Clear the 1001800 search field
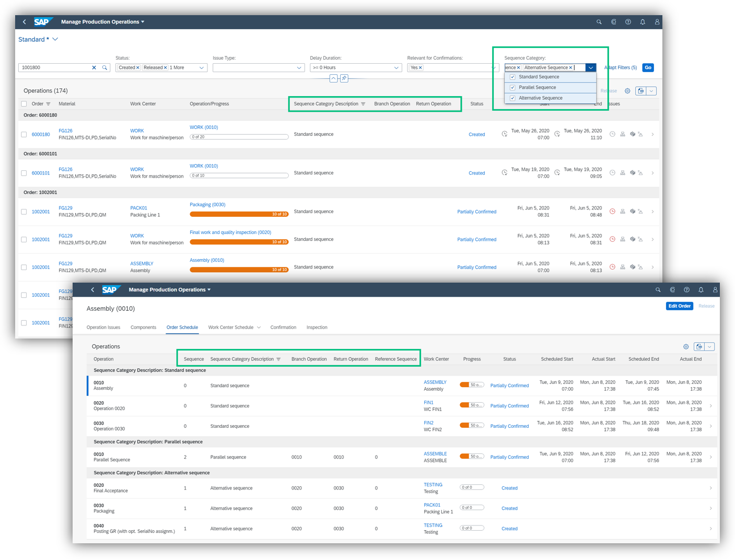735x560 pixels. 94,67
